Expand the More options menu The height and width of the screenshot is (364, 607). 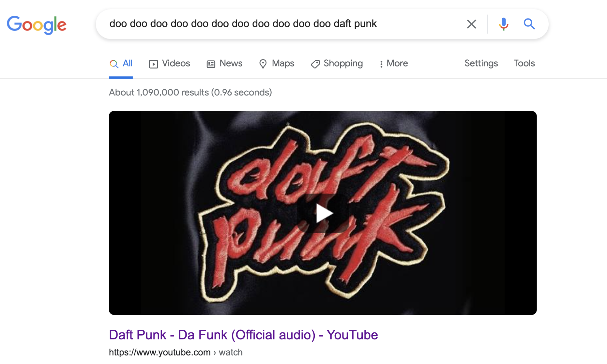[394, 63]
